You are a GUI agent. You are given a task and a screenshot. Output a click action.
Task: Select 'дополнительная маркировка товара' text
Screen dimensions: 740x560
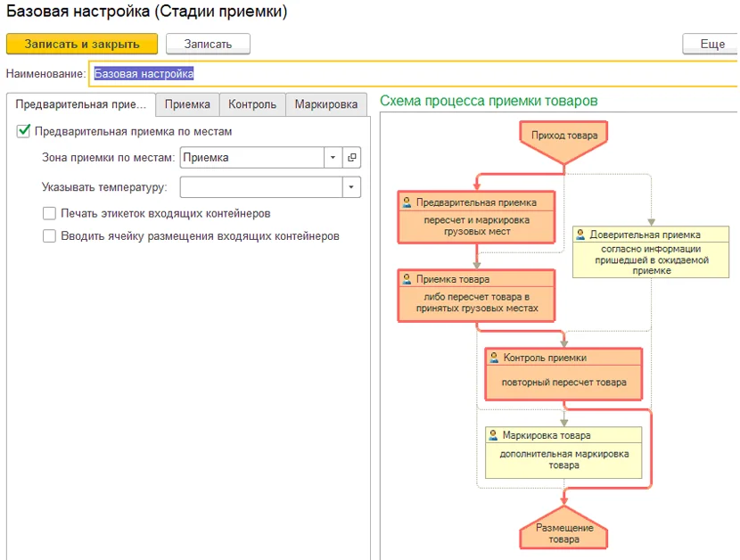pos(564,459)
